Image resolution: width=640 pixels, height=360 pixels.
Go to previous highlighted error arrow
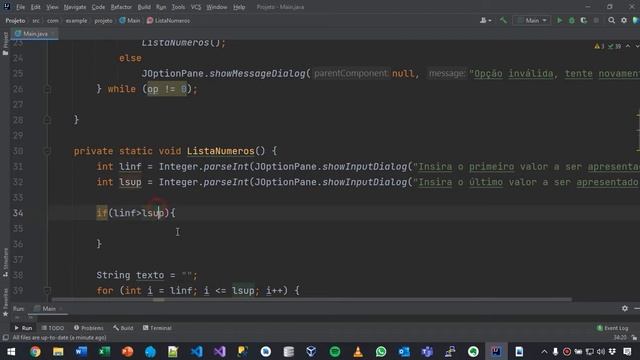tap(628, 46)
